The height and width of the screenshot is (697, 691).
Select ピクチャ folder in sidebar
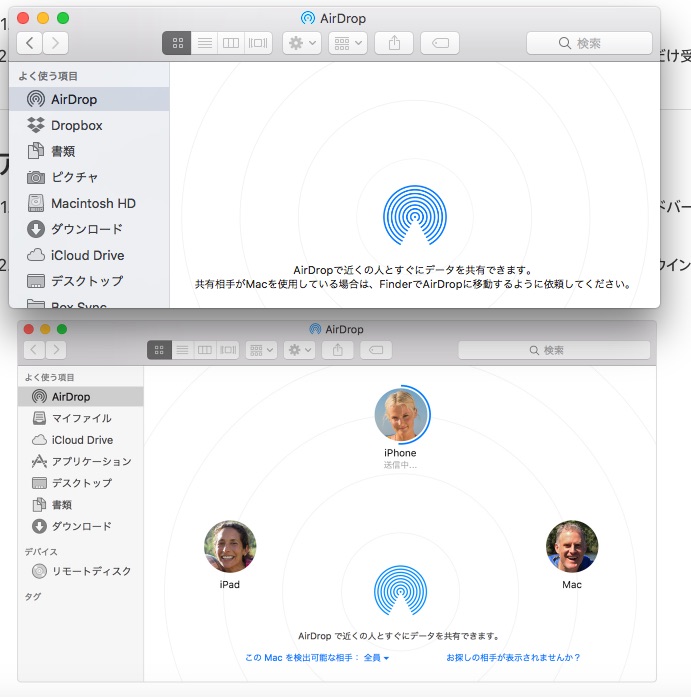pos(74,177)
